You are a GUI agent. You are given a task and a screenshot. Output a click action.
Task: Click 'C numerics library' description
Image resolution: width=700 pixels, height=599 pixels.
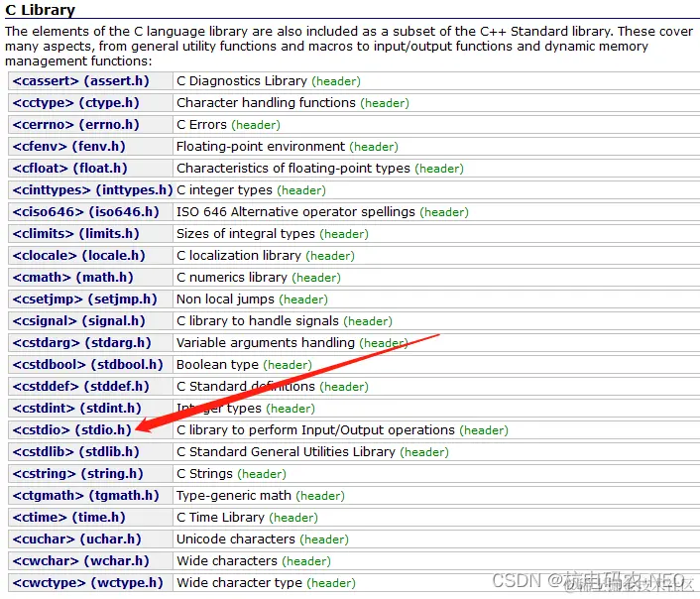tap(232, 278)
